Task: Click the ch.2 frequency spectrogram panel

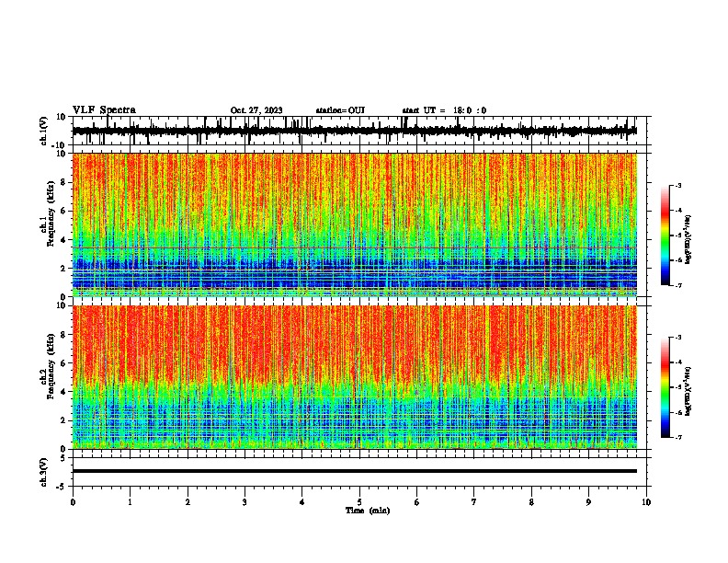Action: coord(355,377)
